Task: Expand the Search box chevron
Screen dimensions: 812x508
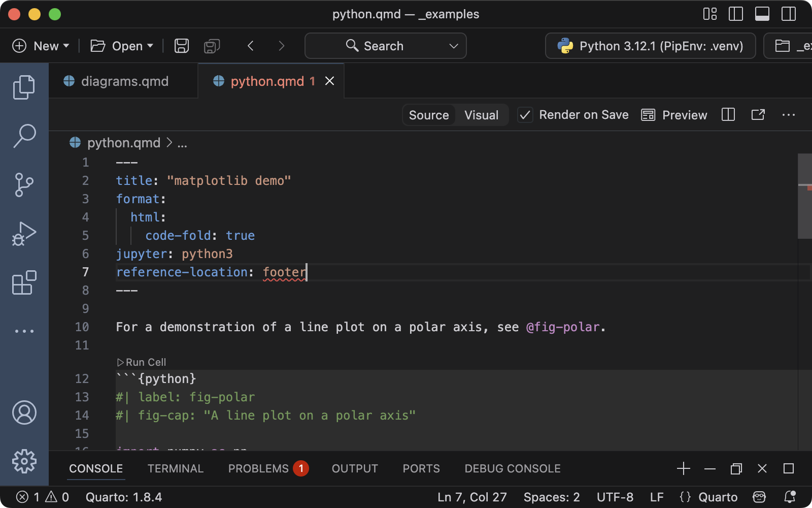Action: click(x=453, y=46)
